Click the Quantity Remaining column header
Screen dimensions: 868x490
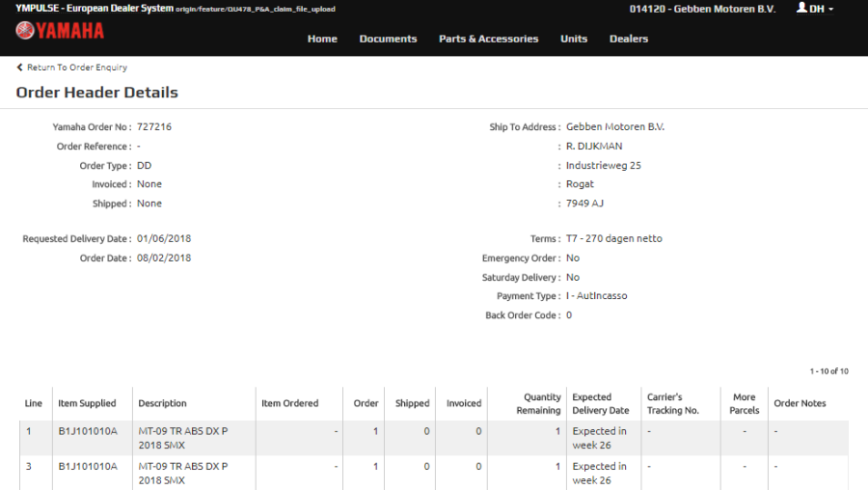coord(538,403)
